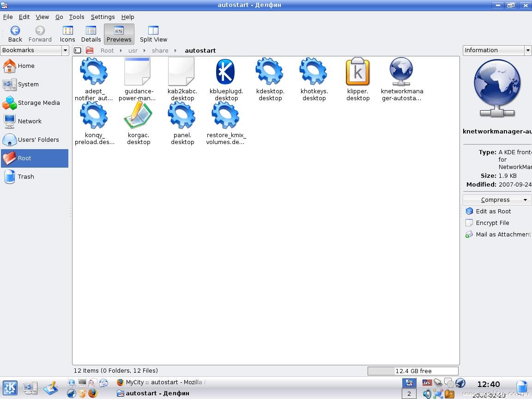Open Network bookmark in sidebar
Image resolution: width=532 pixels, height=399 pixels.
click(35, 121)
